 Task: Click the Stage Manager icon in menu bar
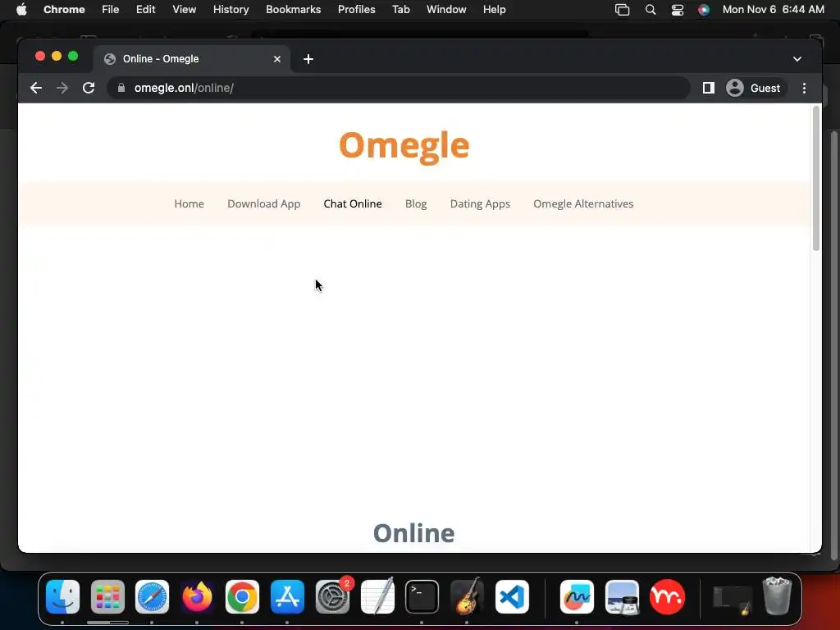point(622,10)
